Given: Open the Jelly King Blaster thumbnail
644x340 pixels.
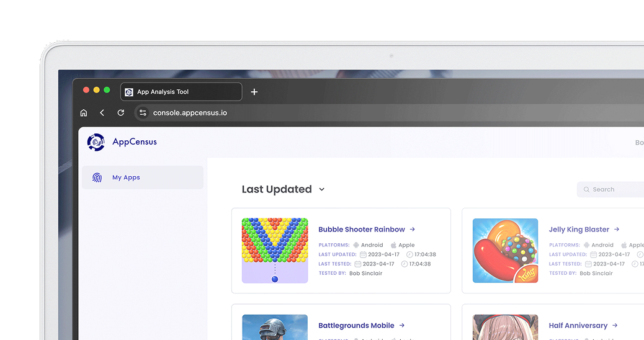Looking at the screenshot, I should coord(505,251).
